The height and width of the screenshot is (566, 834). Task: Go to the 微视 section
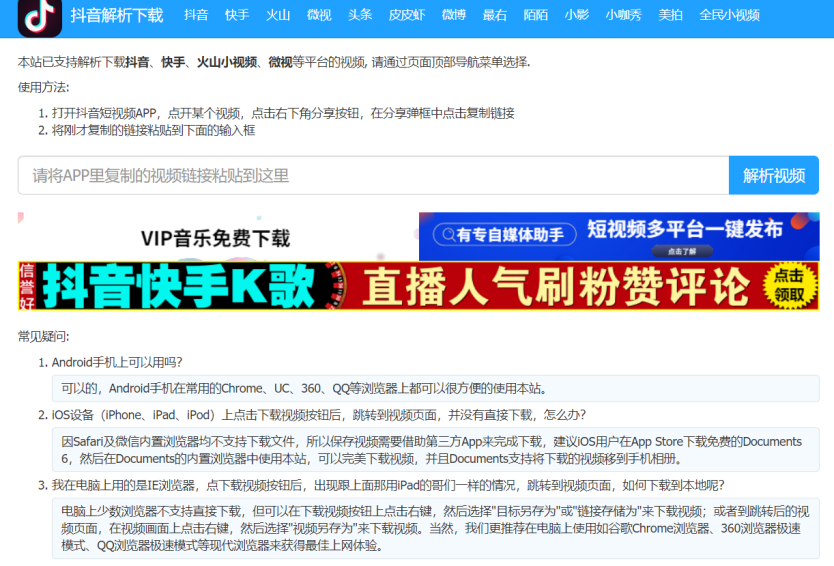(x=319, y=16)
